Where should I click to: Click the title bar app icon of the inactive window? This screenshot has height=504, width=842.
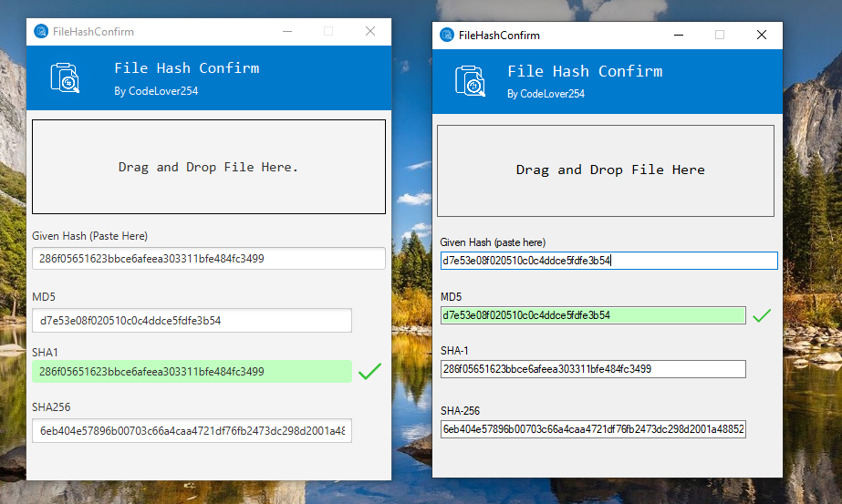click(41, 32)
